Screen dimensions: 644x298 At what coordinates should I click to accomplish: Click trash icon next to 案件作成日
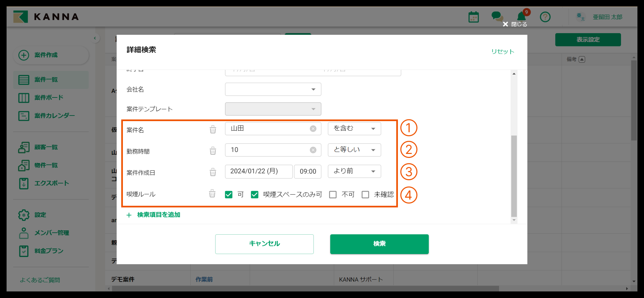click(x=213, y=172)
